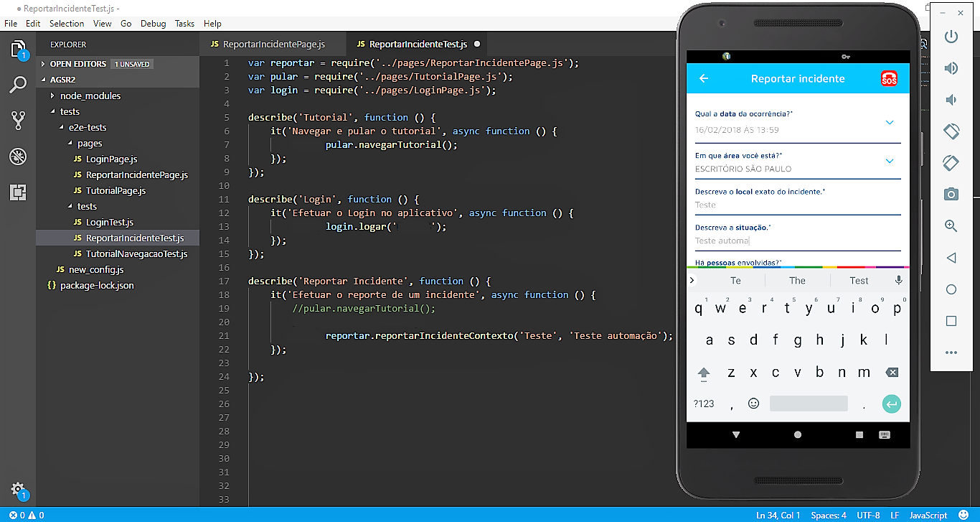Tap the back arrow in Reportar incidente header
The width and height of the screenshot is (980, 522).
coord(704,79)
